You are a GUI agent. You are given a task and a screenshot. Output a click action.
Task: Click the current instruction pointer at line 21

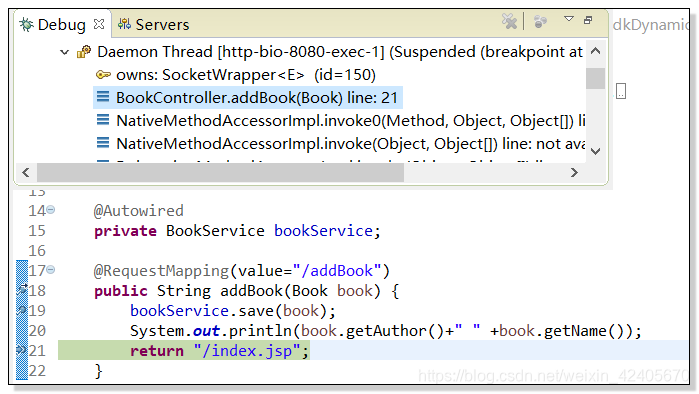(x=22, y=350)
